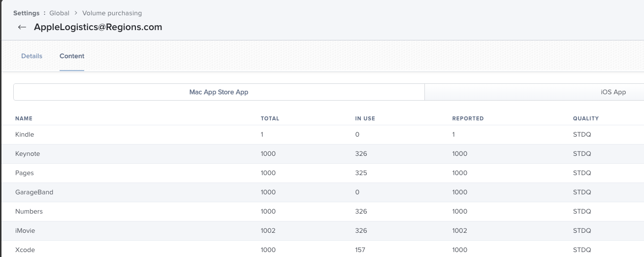Select the iMovie row name
Screen dimensions: 644x257
coord(25,231)
